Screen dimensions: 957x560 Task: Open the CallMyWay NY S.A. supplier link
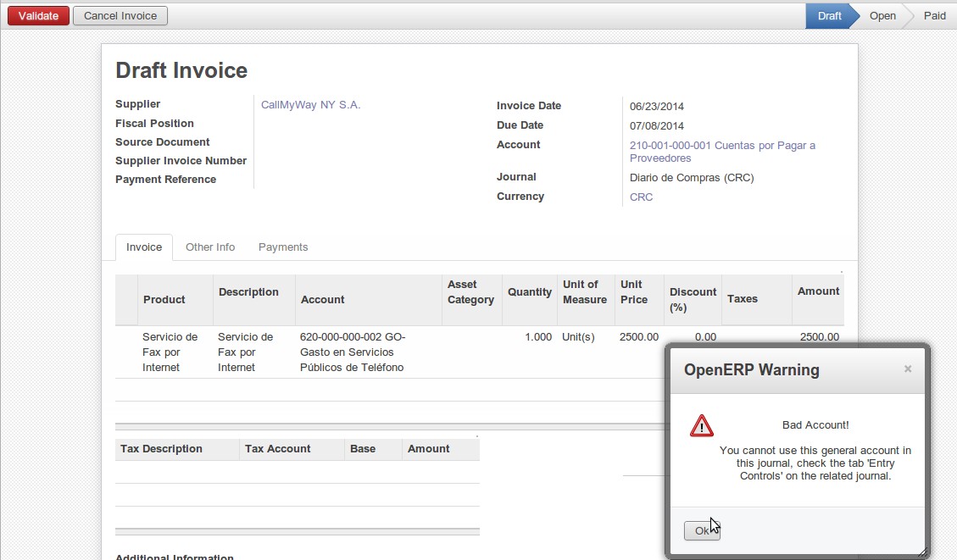coord(310,105)
